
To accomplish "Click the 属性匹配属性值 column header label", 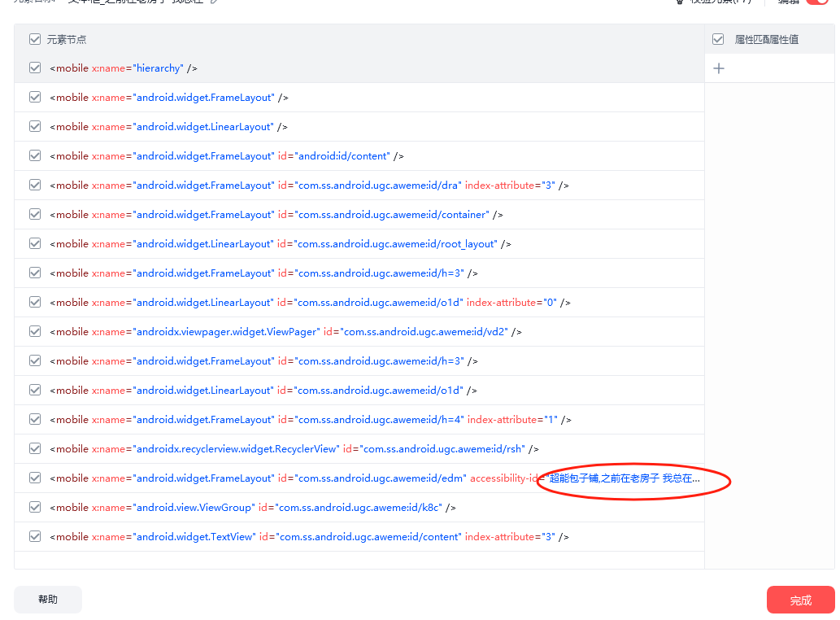I will click(767, 39).
